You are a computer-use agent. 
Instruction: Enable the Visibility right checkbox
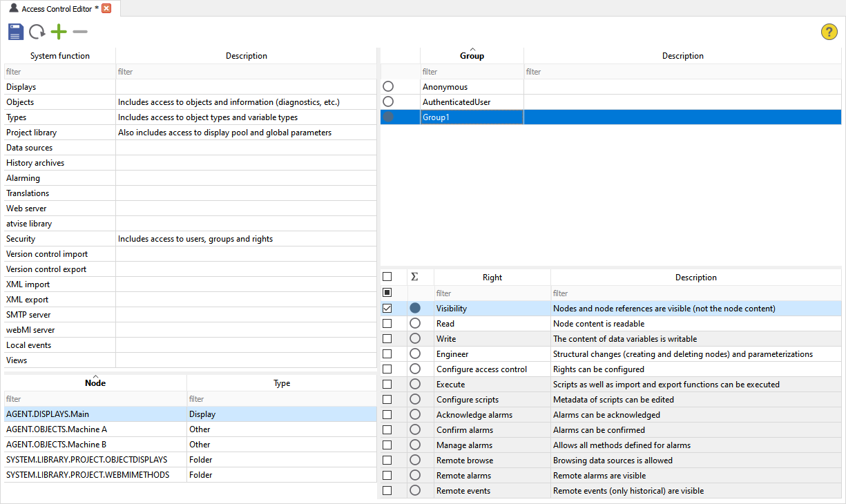[386, 308]
